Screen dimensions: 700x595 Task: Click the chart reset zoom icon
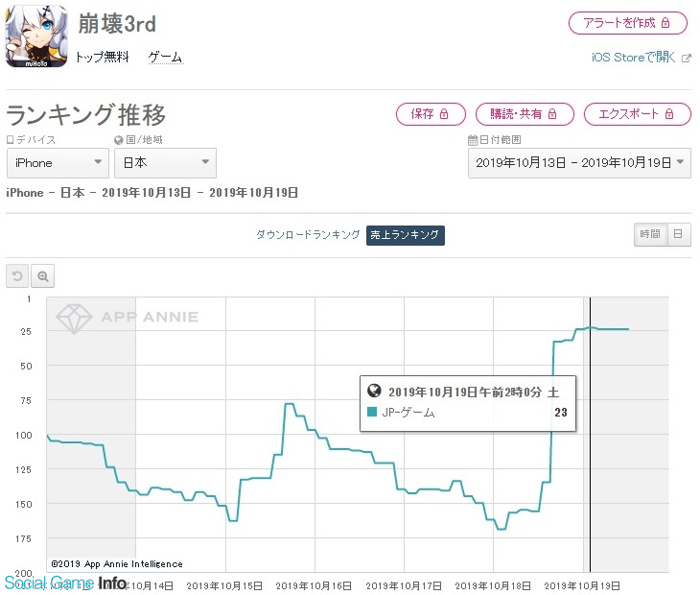[17, 276]
